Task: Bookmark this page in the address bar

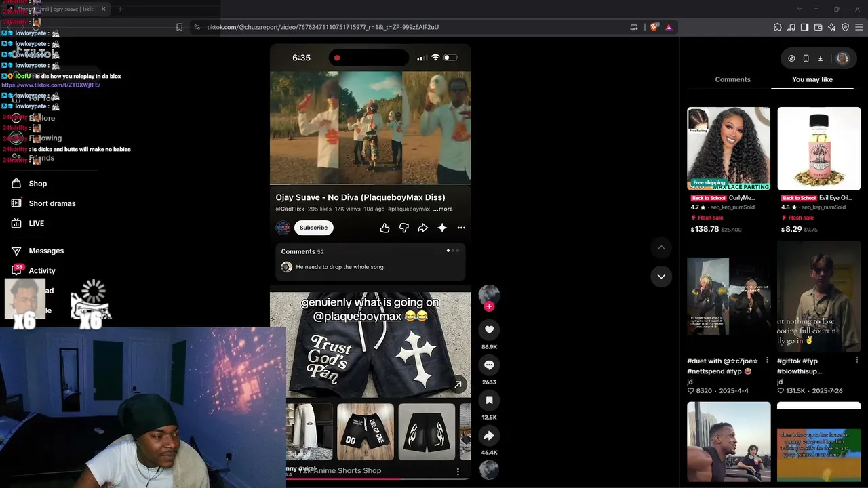Action: coord(179,27)
